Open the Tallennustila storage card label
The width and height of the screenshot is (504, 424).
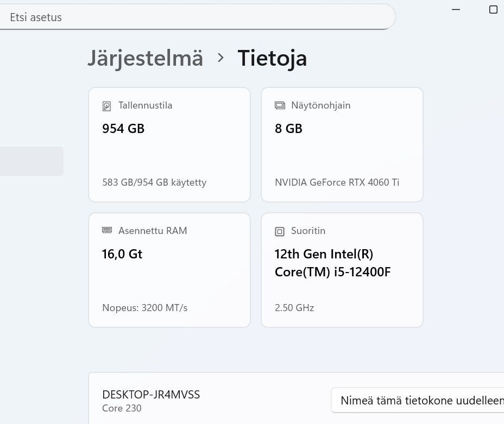[x=145, y=105]
